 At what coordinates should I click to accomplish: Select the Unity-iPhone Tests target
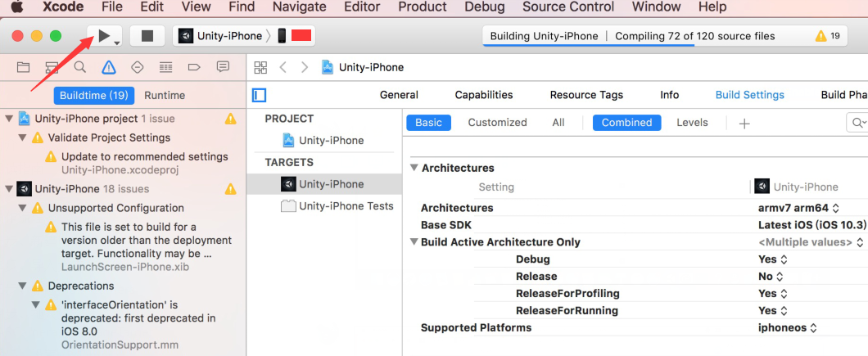pyautogui.click(x=346, y=206)
